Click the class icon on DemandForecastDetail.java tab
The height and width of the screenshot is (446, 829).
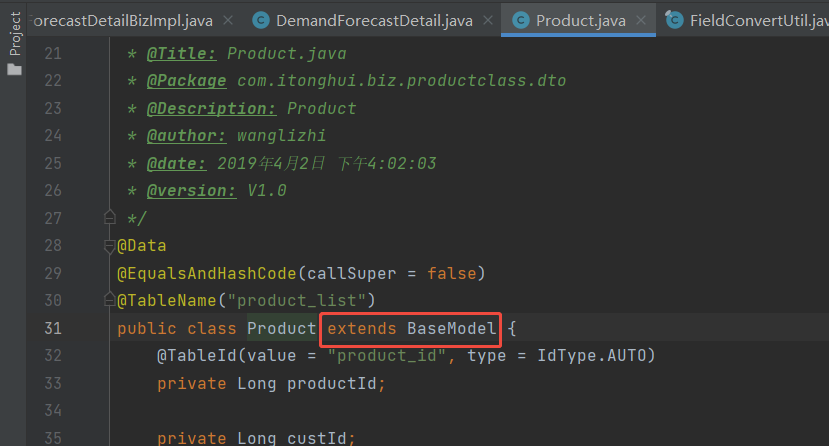[x=261, y=21]
